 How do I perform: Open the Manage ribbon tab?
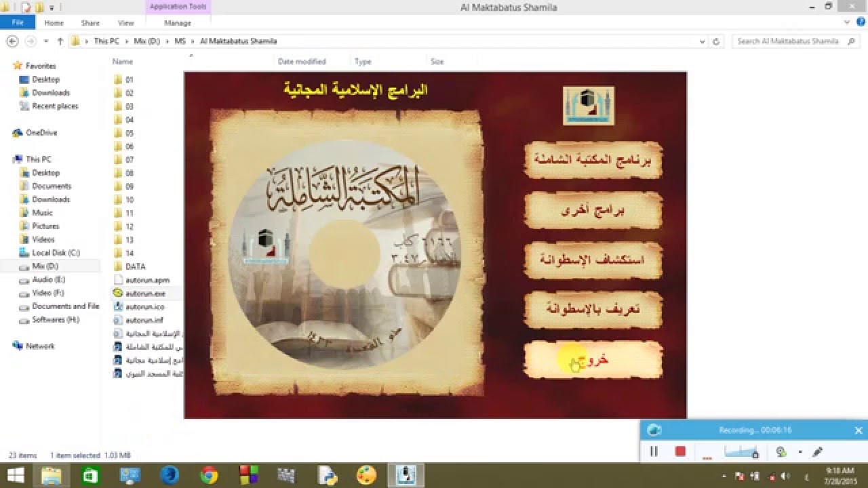pos(178,22)
